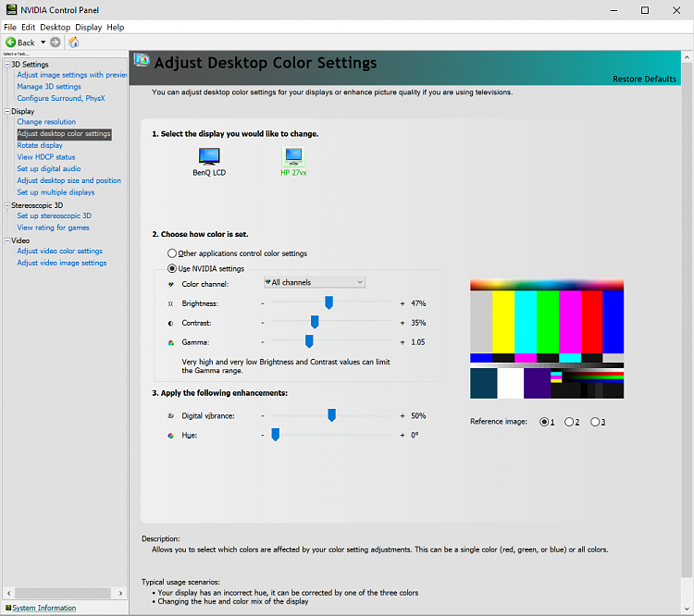Screen dimensions: 694x616
Task: Click the Brightness sun icon
Action: (171, 303)
